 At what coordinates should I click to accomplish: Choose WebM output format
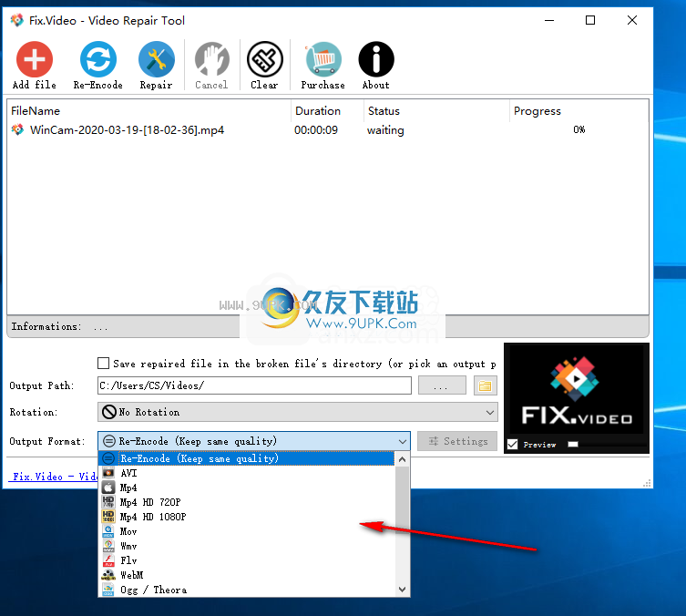point(247,575)
